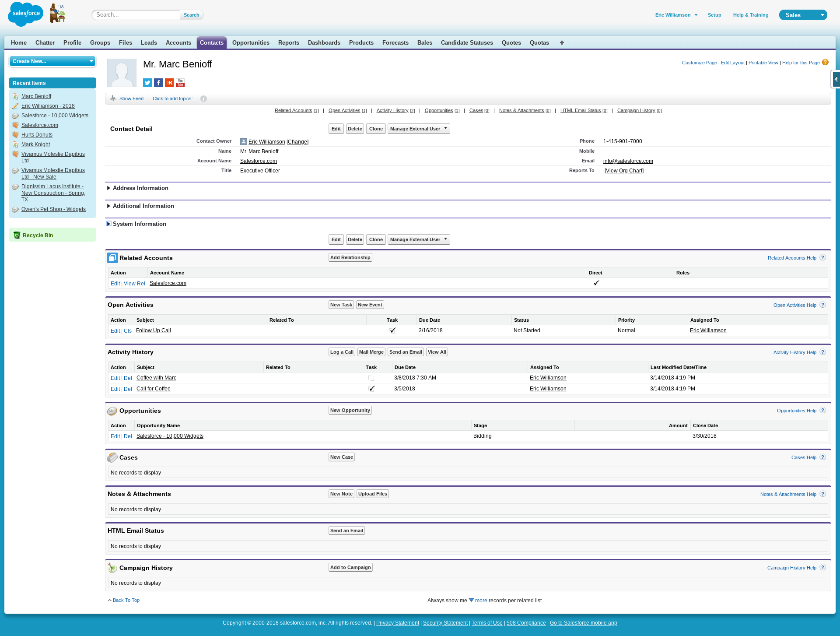This screenshot has width=840, height=636.
Task: Expand the collapsed right sidebar handle
Action: click(x=836, y=80)
